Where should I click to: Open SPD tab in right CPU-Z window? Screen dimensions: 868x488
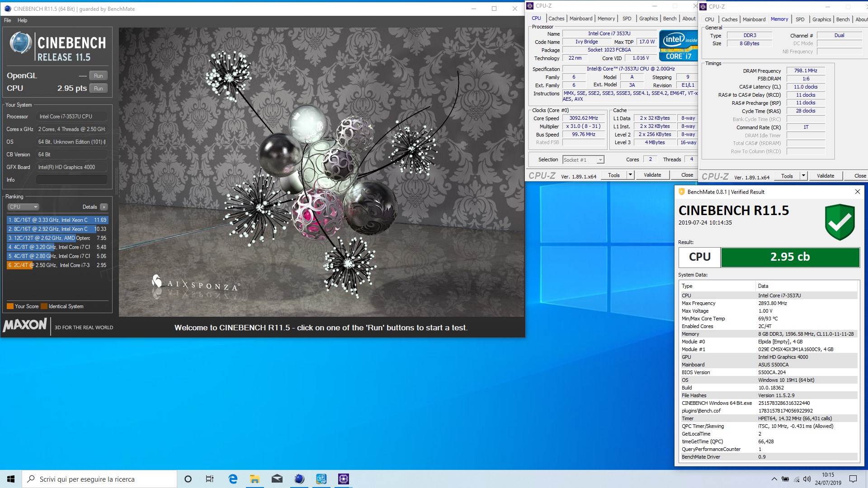pyautogui.click(x=800, y=19)
